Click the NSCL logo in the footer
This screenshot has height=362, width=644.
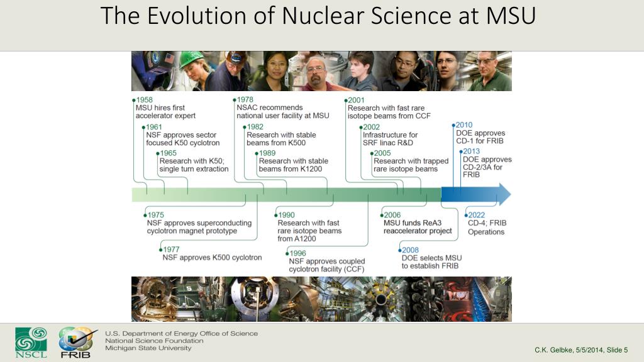point(31,343)
